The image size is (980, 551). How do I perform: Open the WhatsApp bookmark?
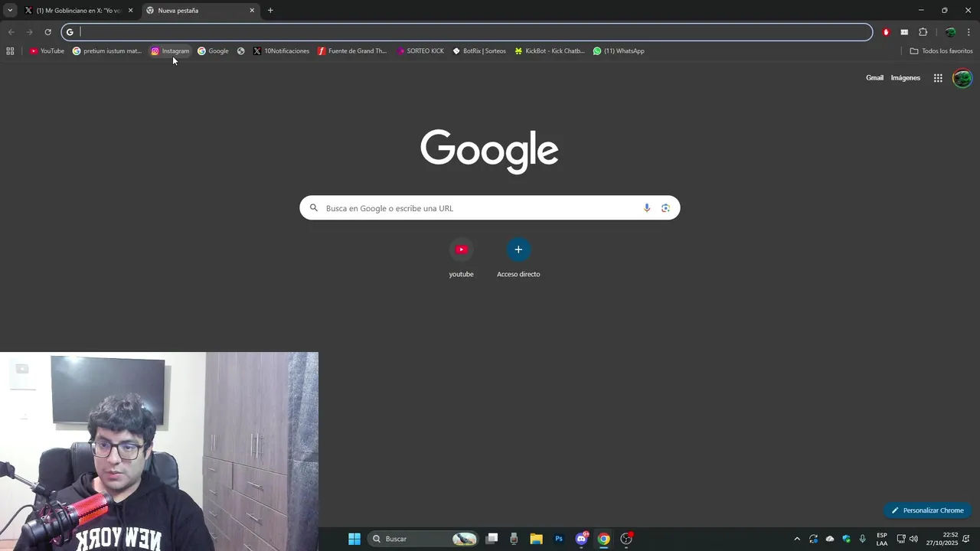[619, 51]
